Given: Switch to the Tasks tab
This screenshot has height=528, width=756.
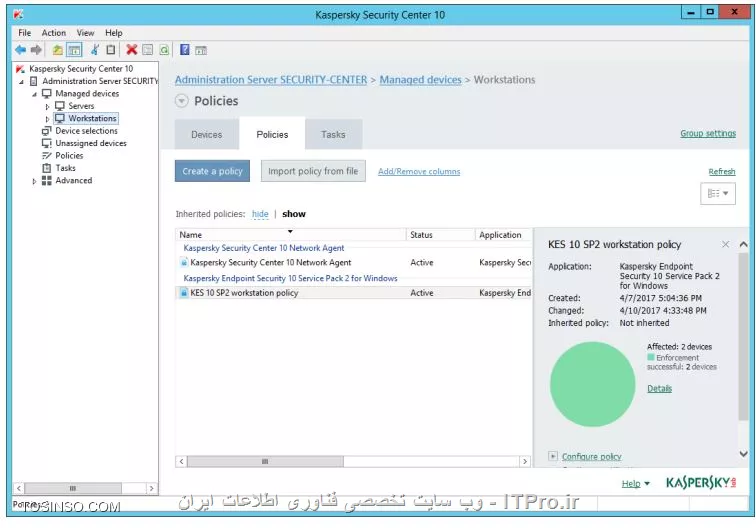Looking at the screenshot, I should coord(333,135).
